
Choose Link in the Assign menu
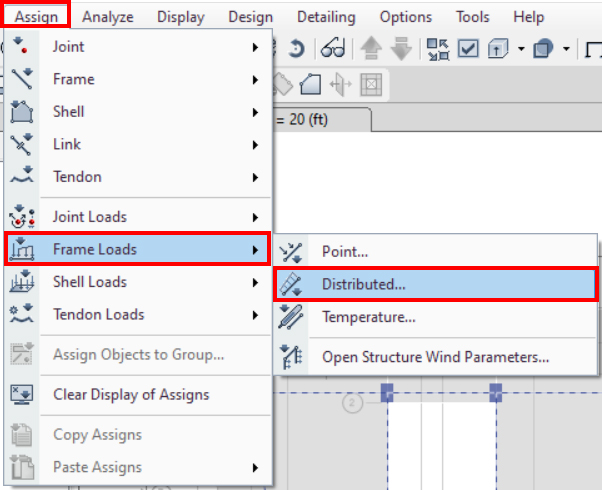(x=67, y=145)
